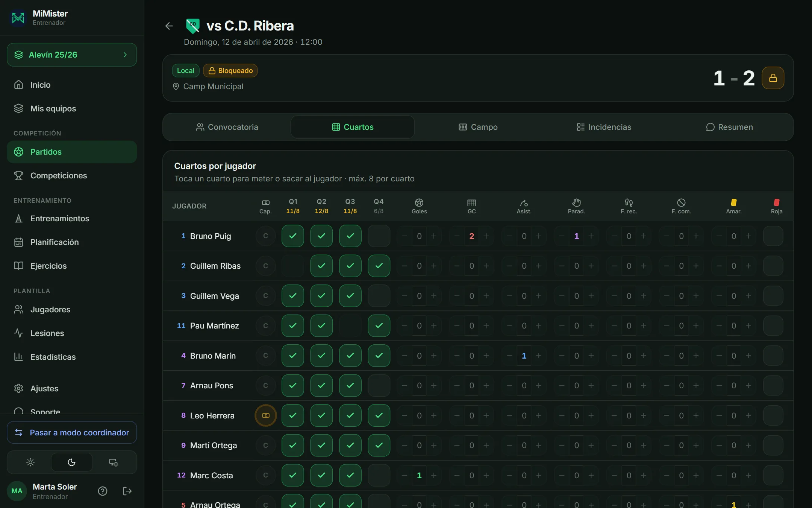Open the Incidencias tab
Viewport: 812px width, 508px height.
coord(604,127)
